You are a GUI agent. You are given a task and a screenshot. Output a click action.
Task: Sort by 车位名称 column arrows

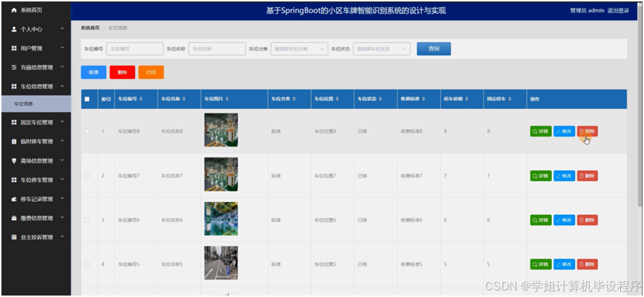coord(184,99)
